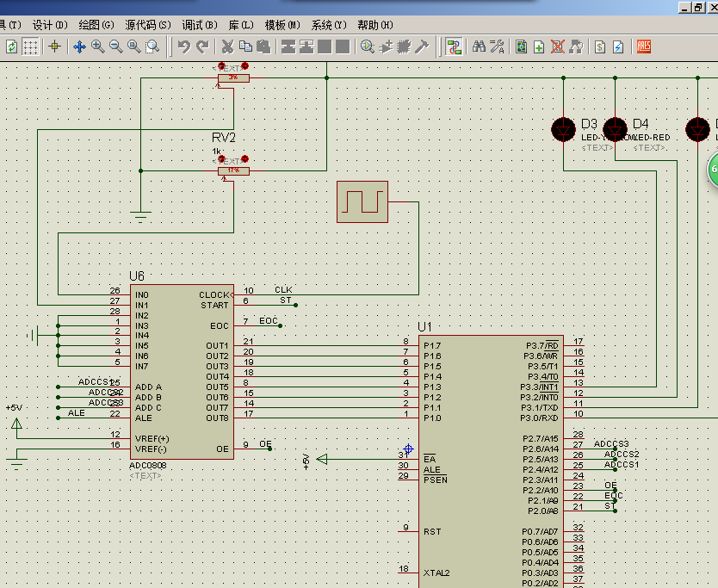
Task: Select the U1 microcontroller body
Action: (491, 461)
